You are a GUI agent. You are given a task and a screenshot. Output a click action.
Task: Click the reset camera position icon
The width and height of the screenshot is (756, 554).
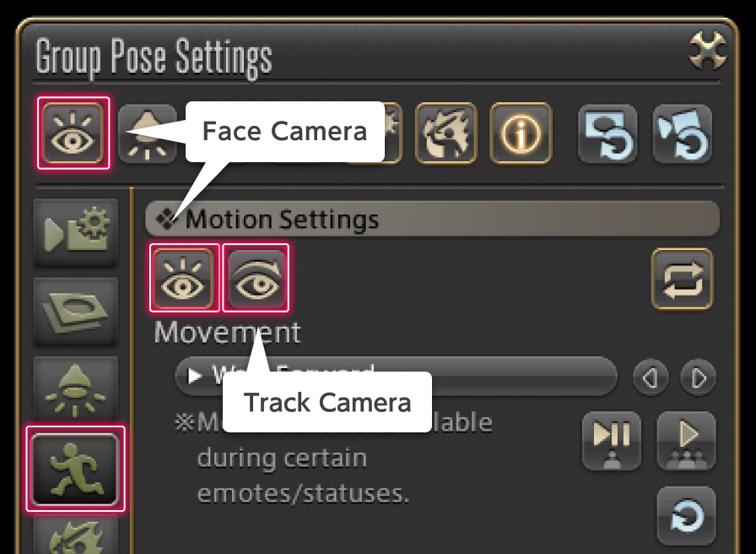coord(682,133)
